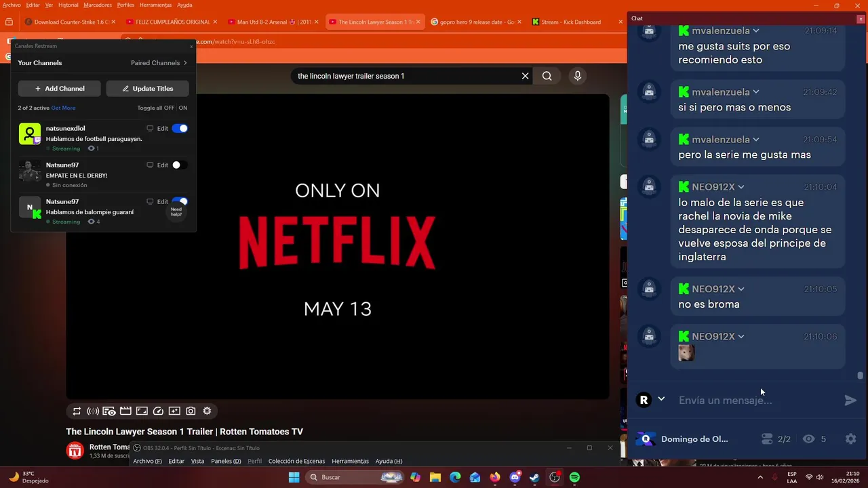Open OBS Paneles menu
This screenshot has width=868, height=488.
(x=226, y=461)
